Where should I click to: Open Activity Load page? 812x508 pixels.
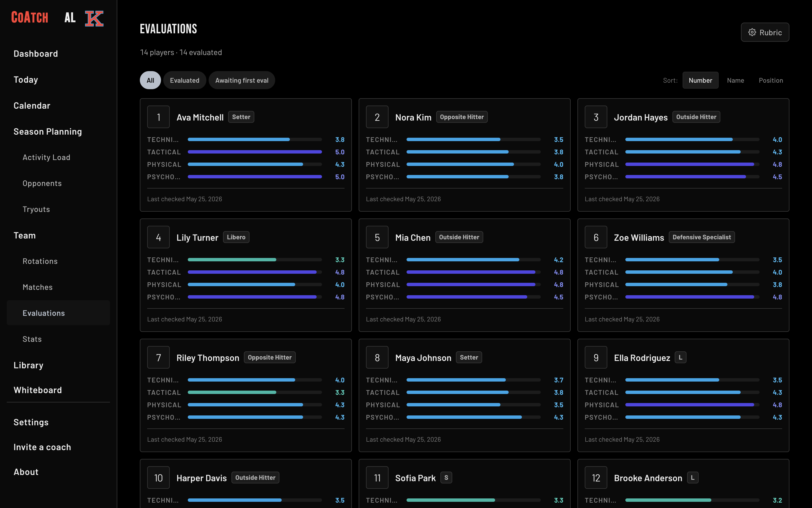pos(58,157)
